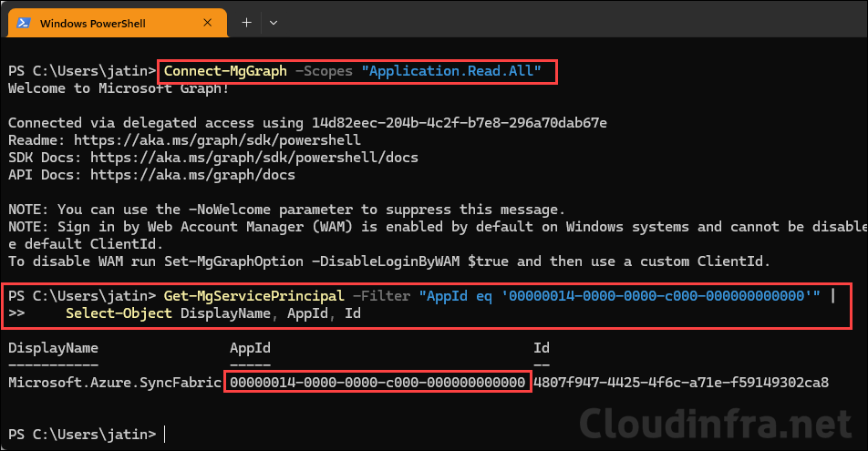This screenshot has height=451, width=868.
Task: Click the last PS C:\Users\jatin> prompt
Action: click(x=82, y=435)
